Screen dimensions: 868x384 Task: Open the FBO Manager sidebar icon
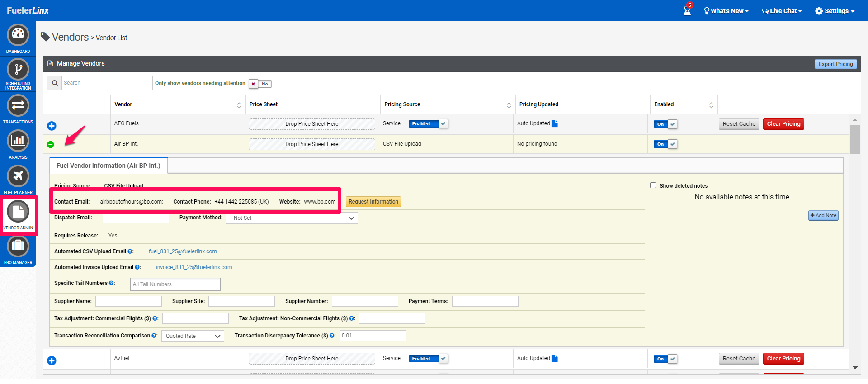pyautogui.click(x=18, y=247)
